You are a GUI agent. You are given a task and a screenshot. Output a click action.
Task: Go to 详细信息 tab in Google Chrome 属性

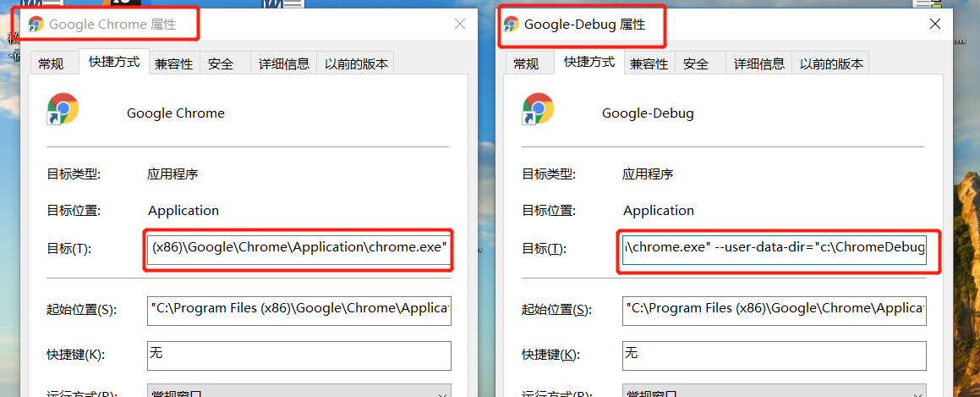click(284, 63)
